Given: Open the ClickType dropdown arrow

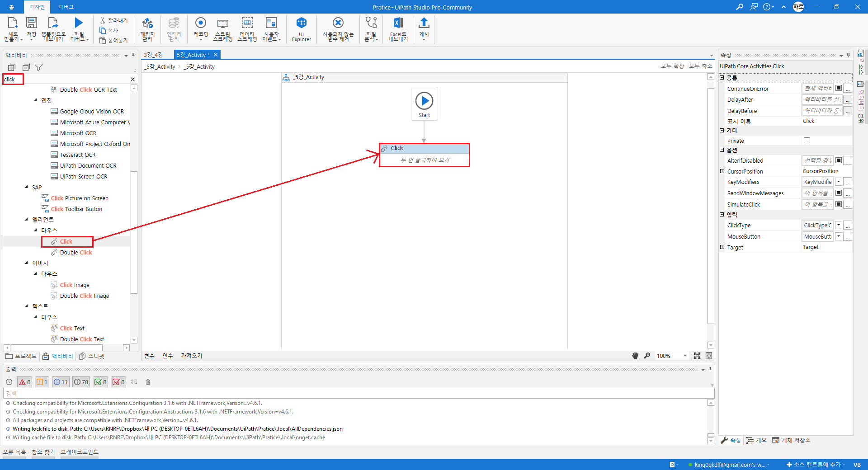Looking at the screenshot, I should tap(839, 225).
